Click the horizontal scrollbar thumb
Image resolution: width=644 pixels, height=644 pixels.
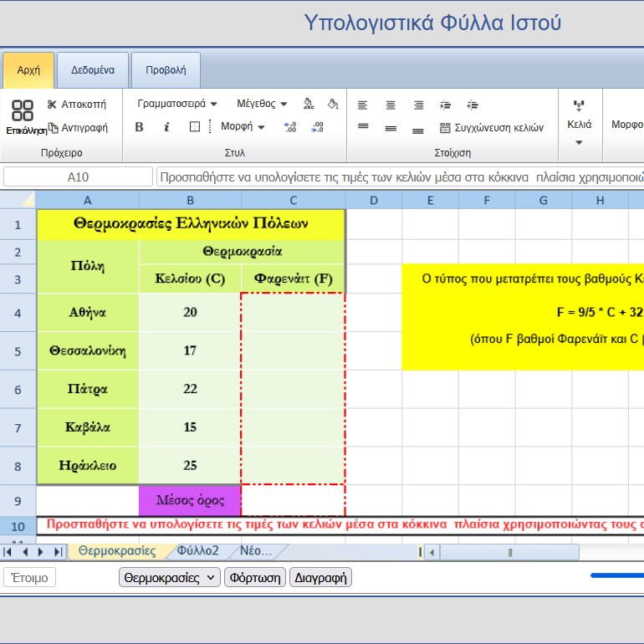[x=509, y=552]
